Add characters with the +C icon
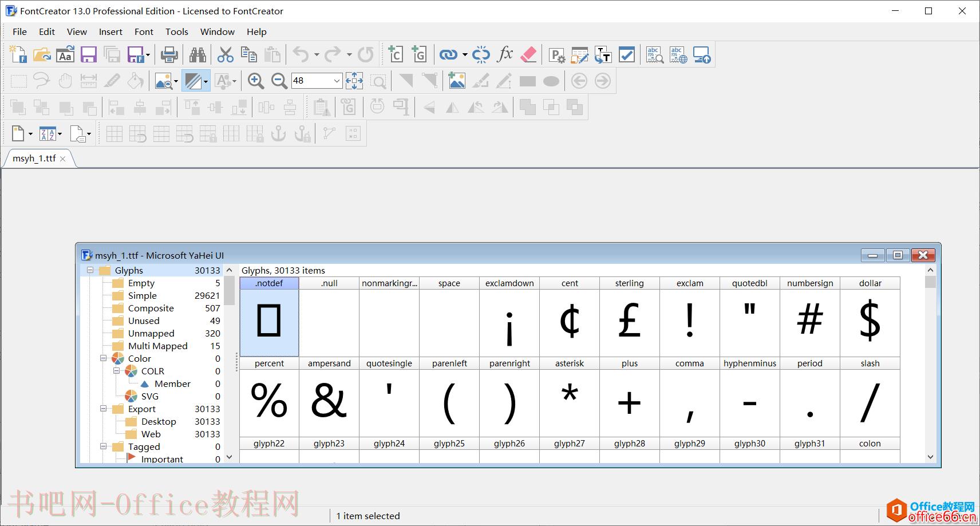This screenshot has height=526, width=980. pyautogui.click(x=396, y=55)
